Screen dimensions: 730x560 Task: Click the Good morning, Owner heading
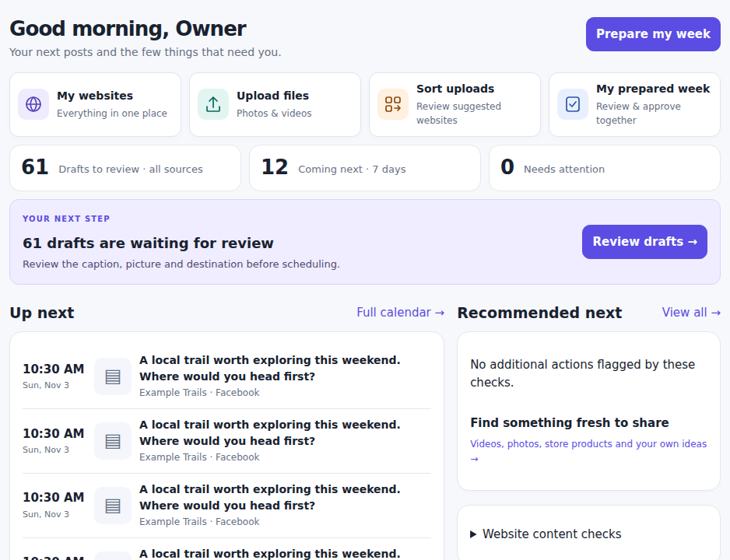[x=128, y=29]
